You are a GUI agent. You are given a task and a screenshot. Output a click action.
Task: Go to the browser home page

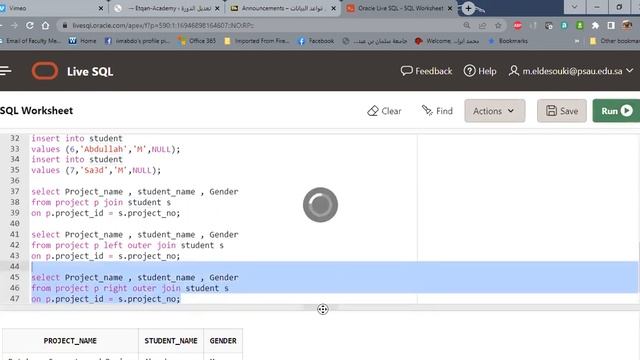tap(45, 25)
